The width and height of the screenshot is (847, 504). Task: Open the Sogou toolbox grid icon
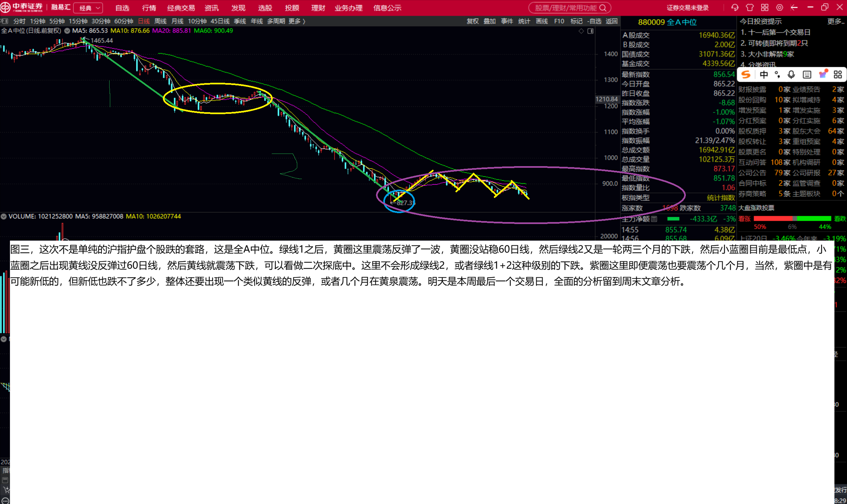(x=838, y=75)
